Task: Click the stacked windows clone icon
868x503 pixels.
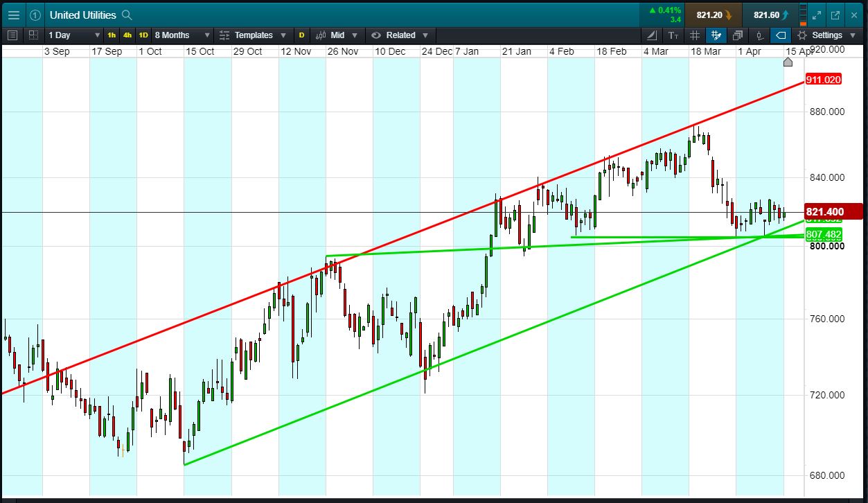Action: [738, 35]
